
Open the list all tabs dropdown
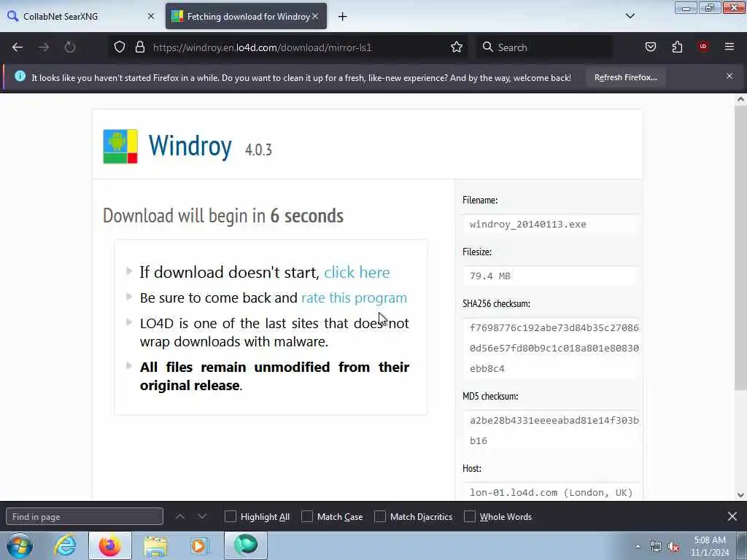[x=630, y=16]
